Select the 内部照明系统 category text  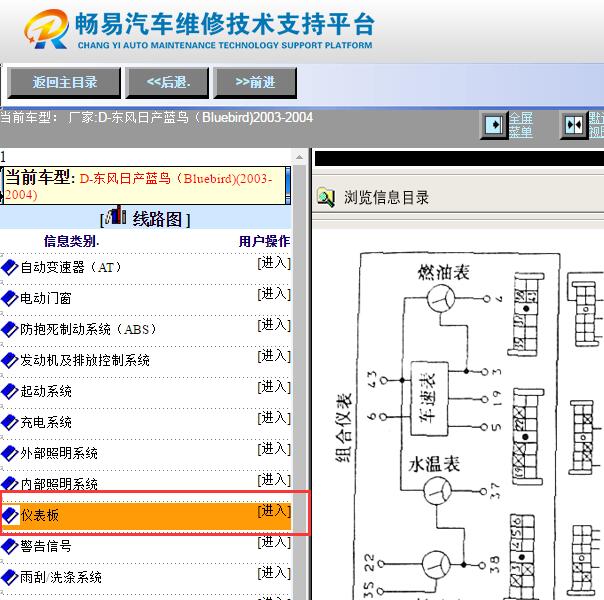[59, 484]
